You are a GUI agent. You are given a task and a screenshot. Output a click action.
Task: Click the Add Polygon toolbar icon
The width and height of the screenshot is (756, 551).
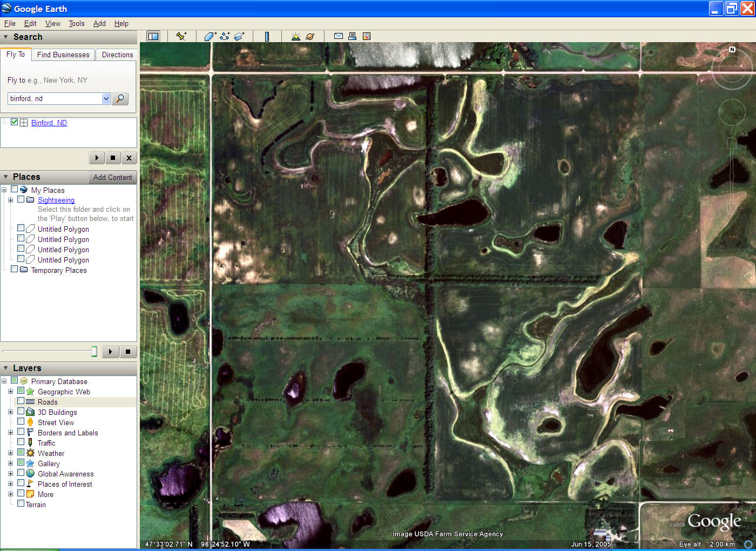[x=210, y=36]
